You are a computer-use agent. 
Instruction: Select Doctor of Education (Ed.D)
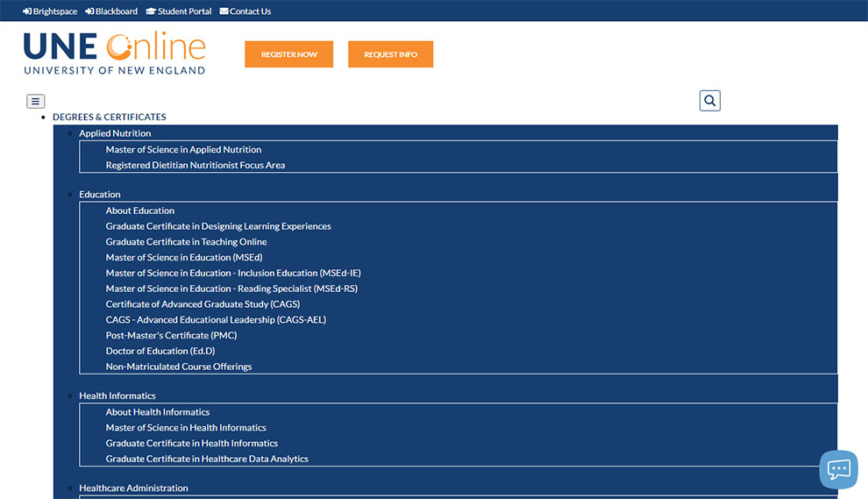(160, 351)
